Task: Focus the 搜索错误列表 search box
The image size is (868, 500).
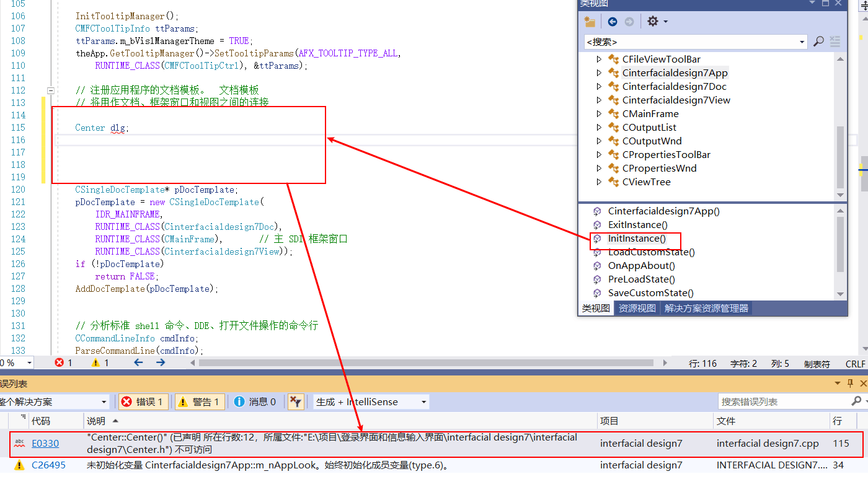Action: [x=784, y=401]
